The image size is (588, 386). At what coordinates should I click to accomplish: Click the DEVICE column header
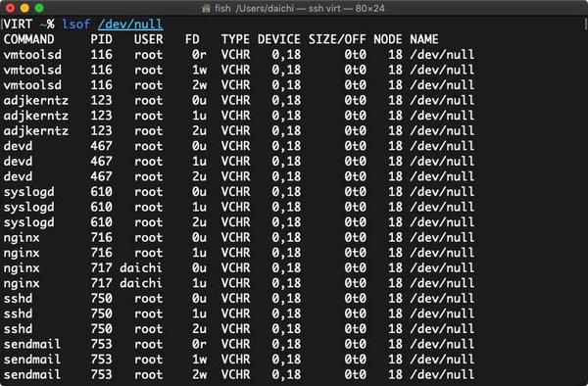[x=279, y=39]
